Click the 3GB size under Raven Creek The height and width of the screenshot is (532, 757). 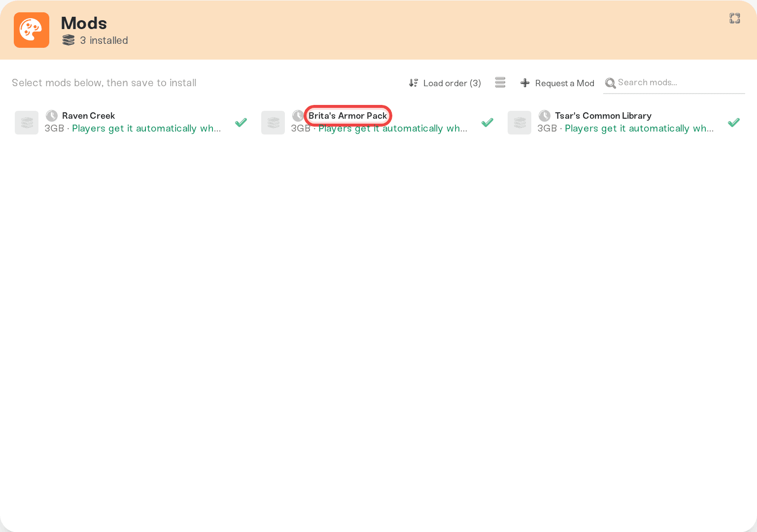[54, 129]
